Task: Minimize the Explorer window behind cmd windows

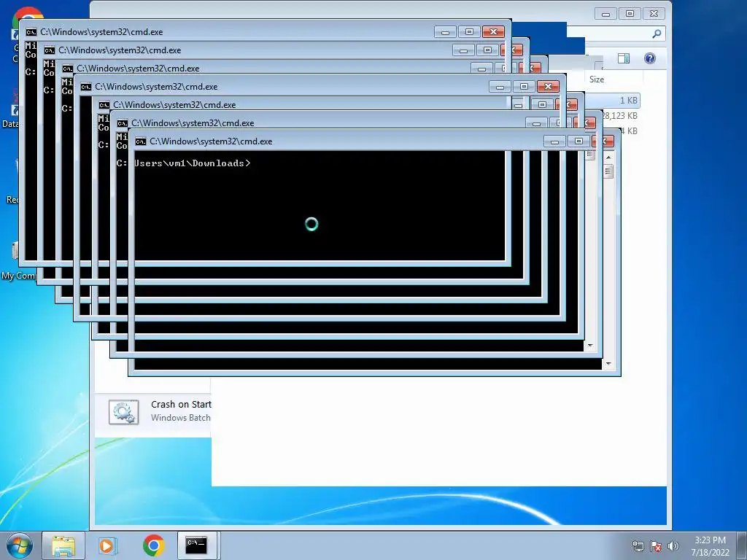Action: (606, 14)
